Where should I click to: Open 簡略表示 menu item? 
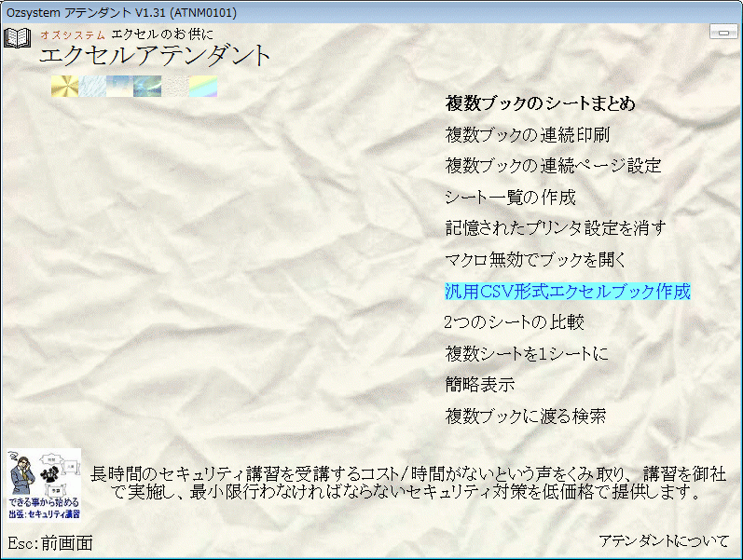point(480,385)
